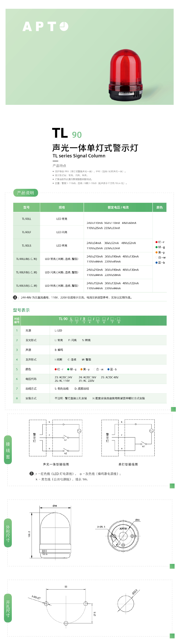
Task: Click the empty box above number 5 in TL-90 code
Action: tap(98, 319)
